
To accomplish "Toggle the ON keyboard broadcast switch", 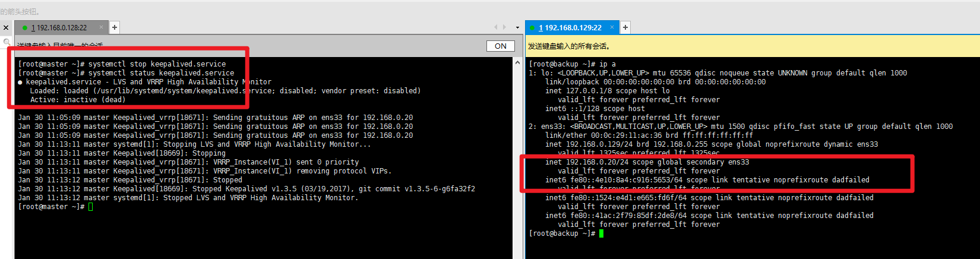I will click(501, 46).
